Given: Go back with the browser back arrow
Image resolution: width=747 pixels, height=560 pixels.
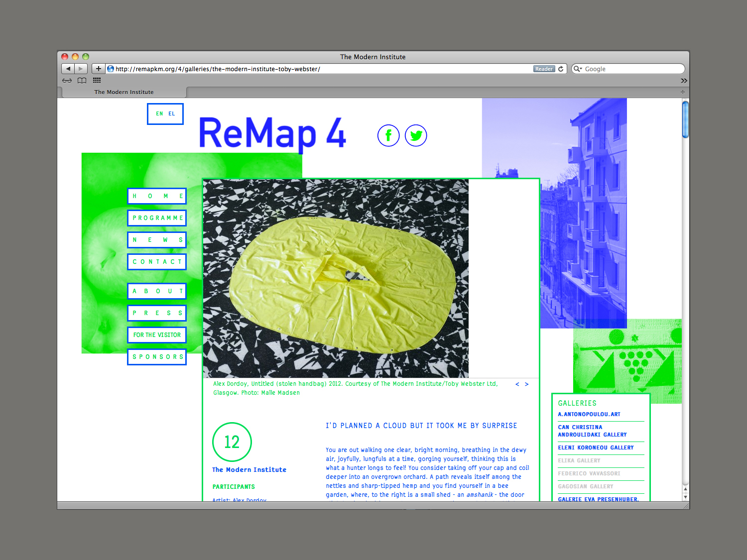Looking at the screenshot, I should pos(68,69).
